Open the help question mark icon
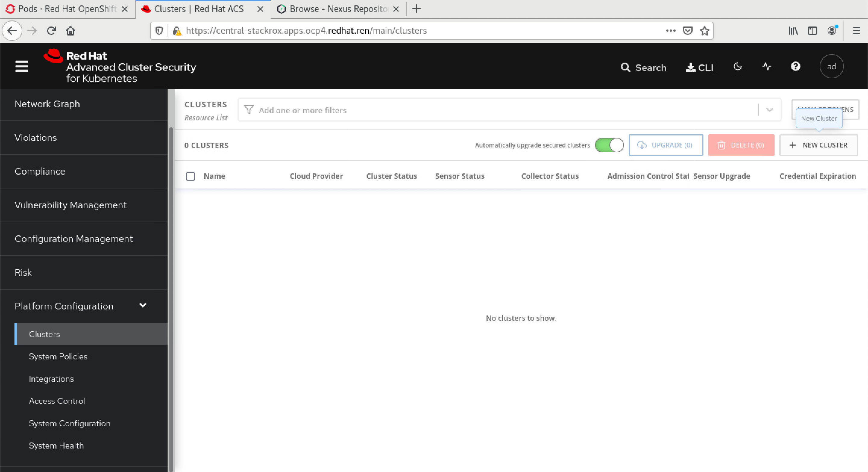 coord(795,66)
